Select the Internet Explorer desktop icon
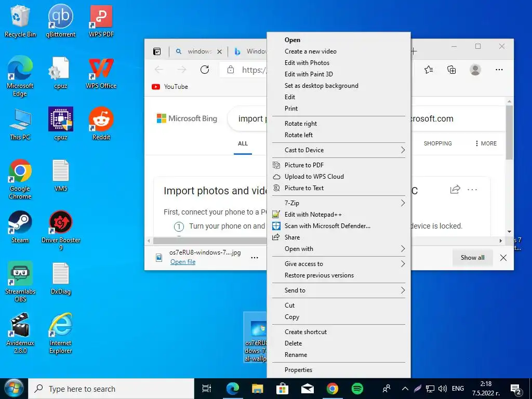Viewport: 532px width, 399px height. coord(61,333)
